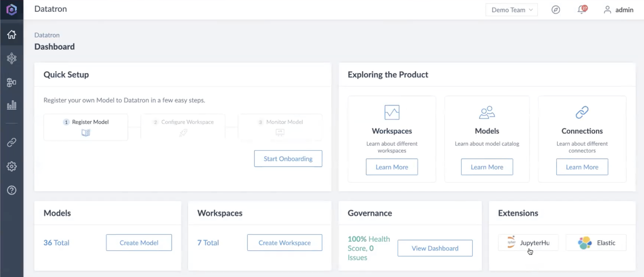This screenshot has height=277, width=644.
Task: Open the JupyterHub extension
Action: tap(529, 242)
